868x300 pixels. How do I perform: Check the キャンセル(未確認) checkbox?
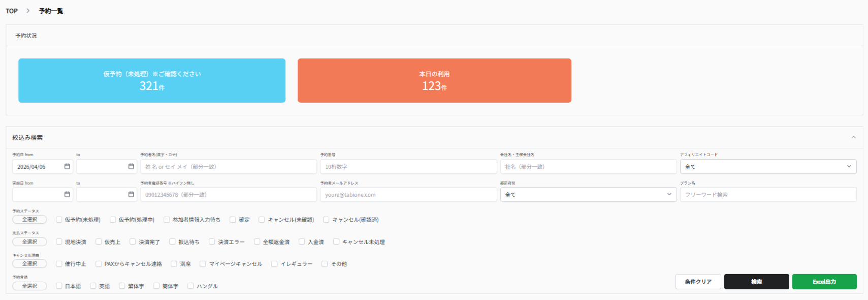click(x=262, y=220)
